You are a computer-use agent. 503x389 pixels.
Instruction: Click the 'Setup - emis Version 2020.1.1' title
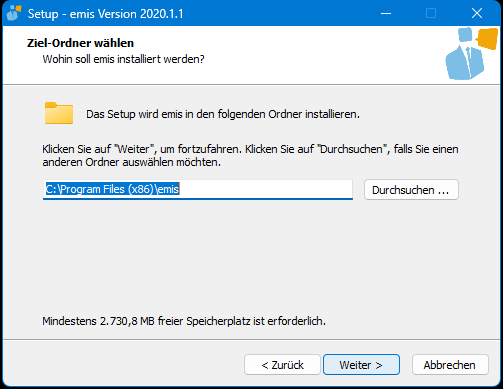(105, 14)
